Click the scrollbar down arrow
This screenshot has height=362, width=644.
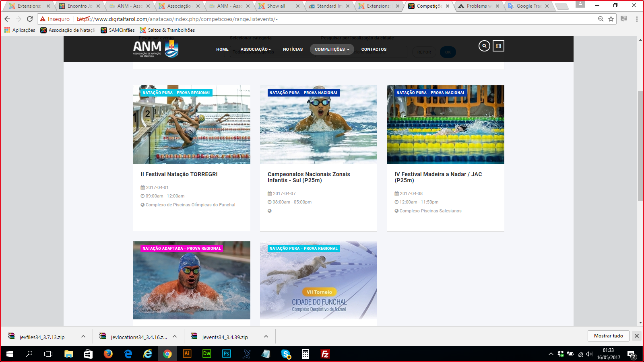[x=640, y=323]
